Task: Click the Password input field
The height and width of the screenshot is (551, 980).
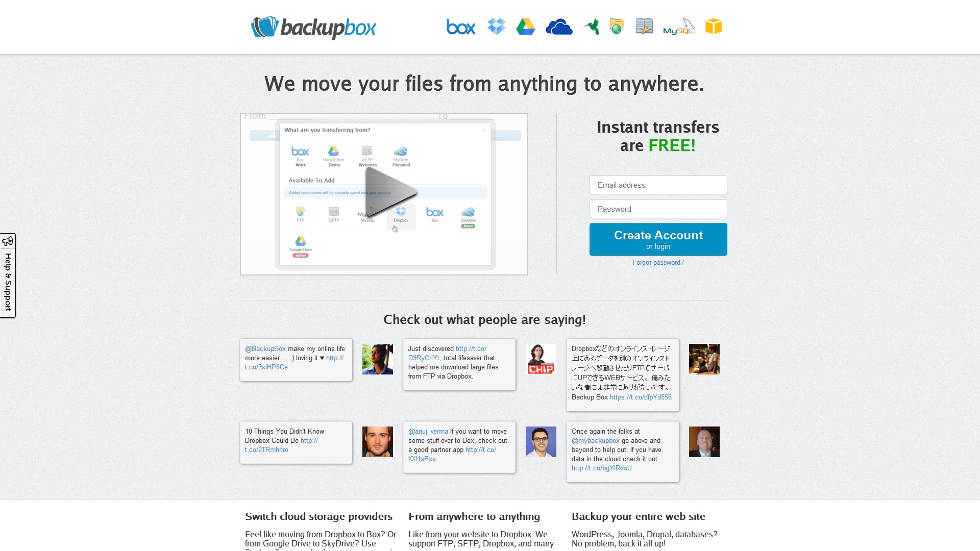Action: (658, 209)
